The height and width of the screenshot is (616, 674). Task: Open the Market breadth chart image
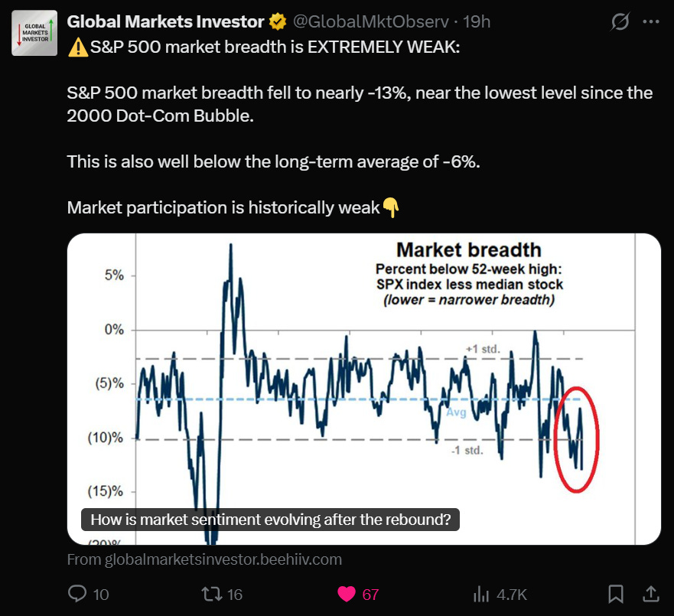[363, 389]
